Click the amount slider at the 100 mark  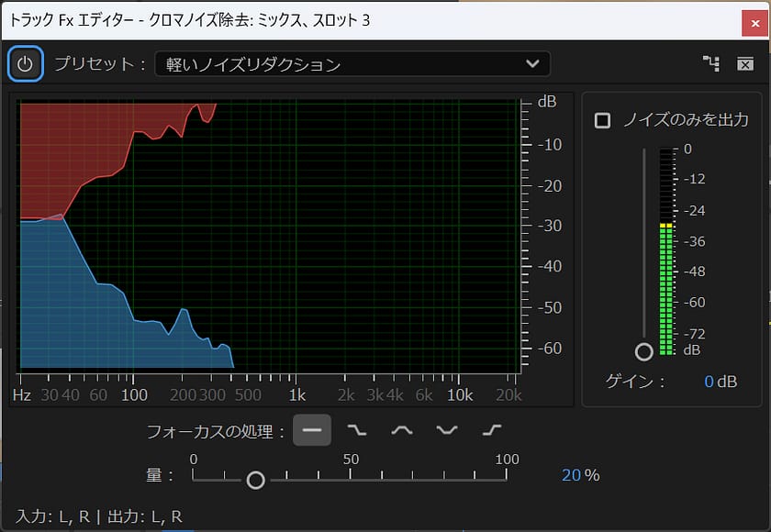click(506, 476)
